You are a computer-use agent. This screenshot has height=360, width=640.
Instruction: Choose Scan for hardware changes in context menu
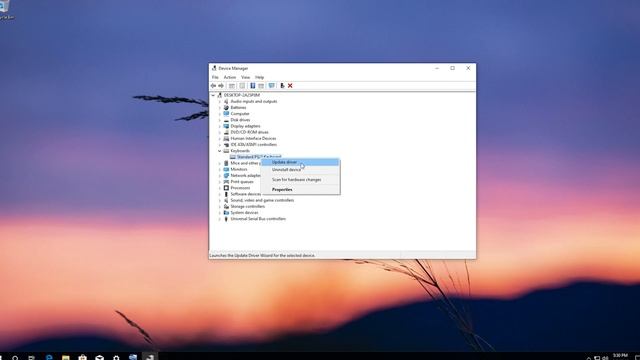tap(300, 180)
